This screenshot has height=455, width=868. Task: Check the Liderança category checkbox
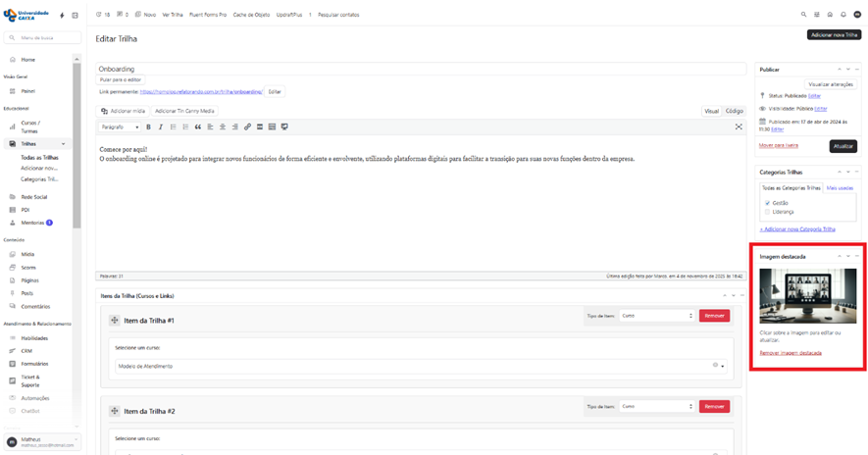767,212
